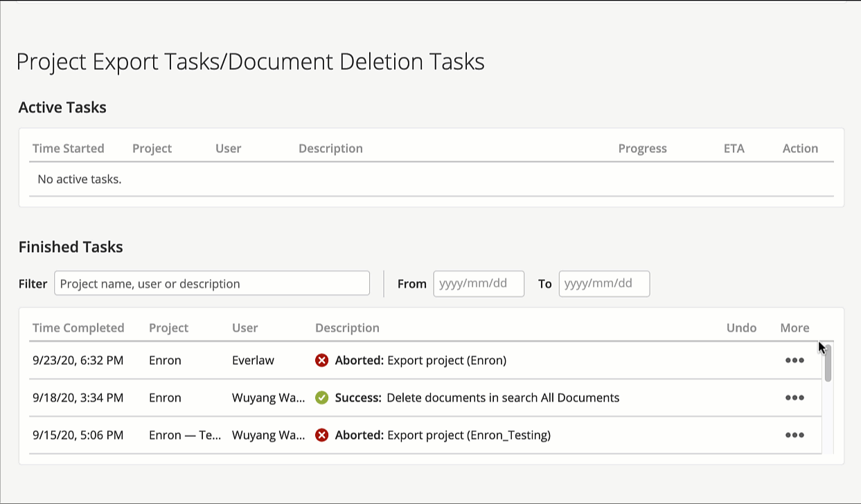Screen dimensions: 861x504
Task: Click the 'No active tasks.' message
Action: tap(80, 179)
